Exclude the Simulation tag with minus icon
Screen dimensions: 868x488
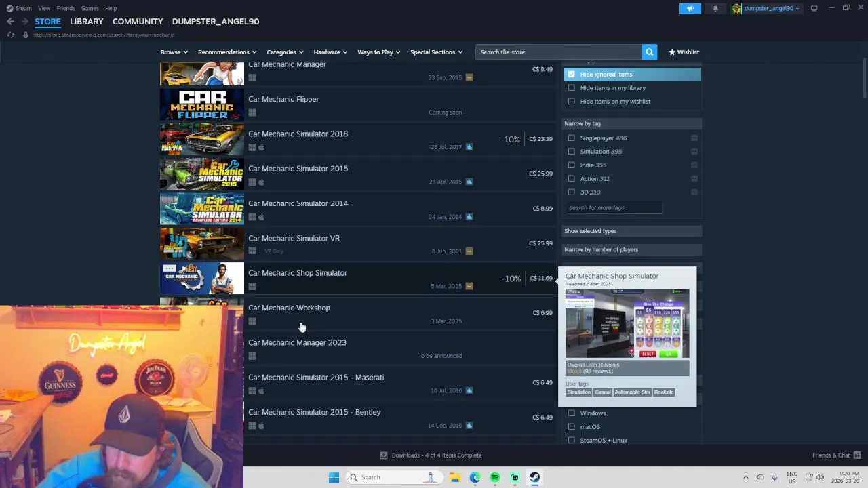[x=694, y=151]
